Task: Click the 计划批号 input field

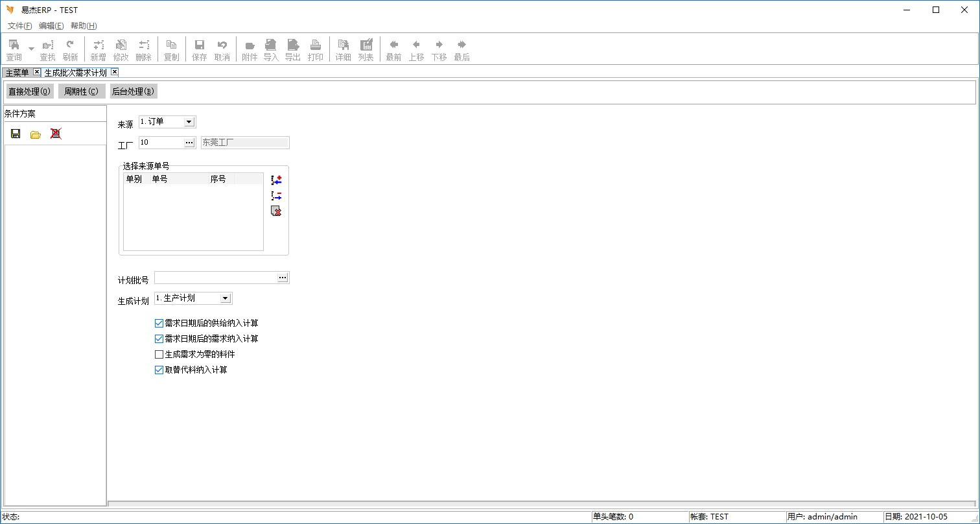Action: click(x=215, y=278)
